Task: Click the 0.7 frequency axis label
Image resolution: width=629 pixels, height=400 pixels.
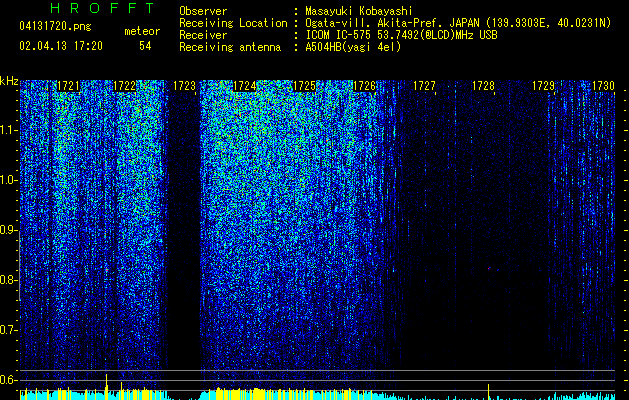Action: pos(9,330)
